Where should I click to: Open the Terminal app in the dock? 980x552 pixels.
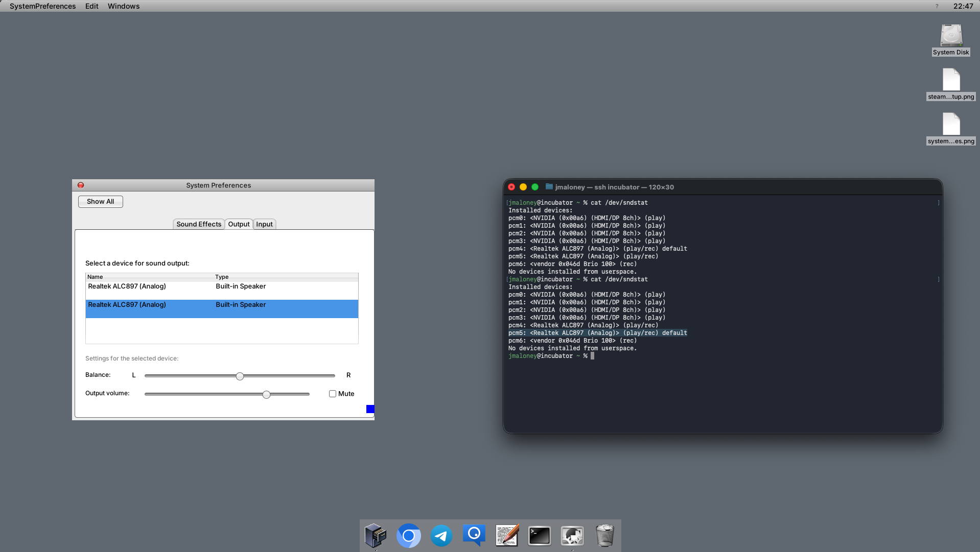click(539, 536)
